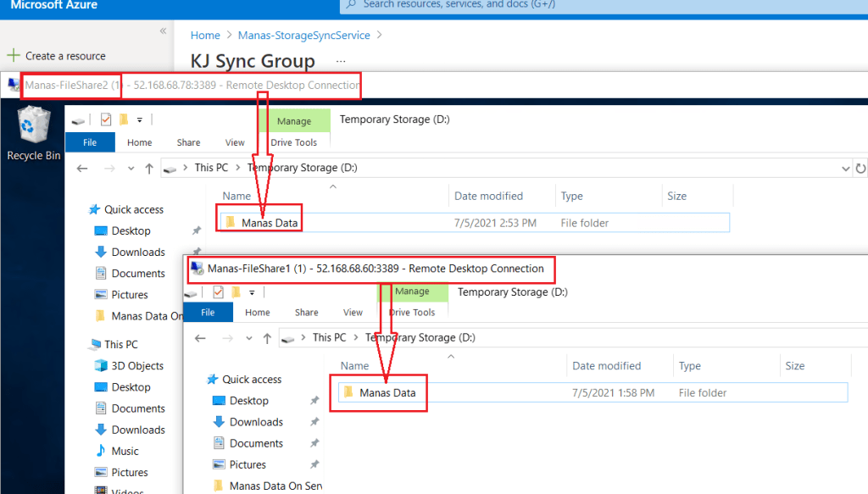This screenshot has height=494, width=868.
Task: Sort by Type column in FileShare2 window
Action: pyautogui.click(x=571, y=196)
